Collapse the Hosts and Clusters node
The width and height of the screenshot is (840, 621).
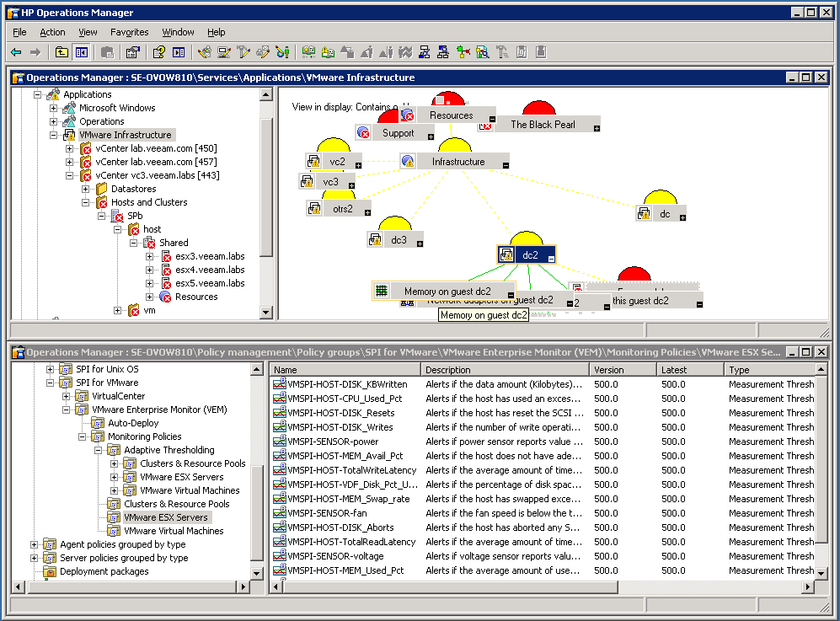click(x=86, y=202)
